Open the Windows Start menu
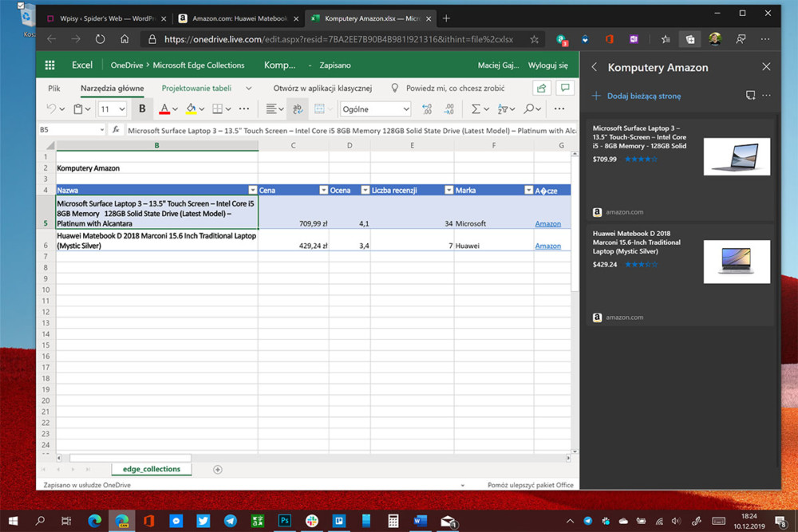Screen dimensions: 798x532 [x=14, y=520]
